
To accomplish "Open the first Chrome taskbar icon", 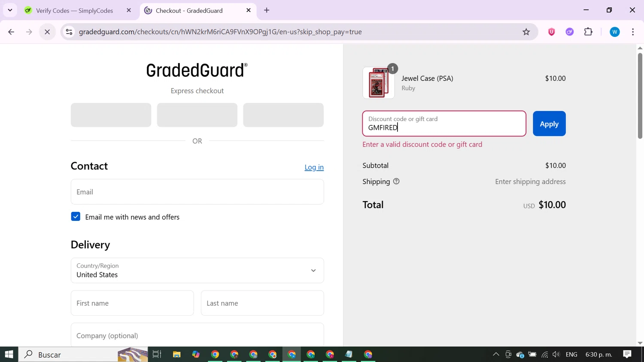I will coord(215,354).
